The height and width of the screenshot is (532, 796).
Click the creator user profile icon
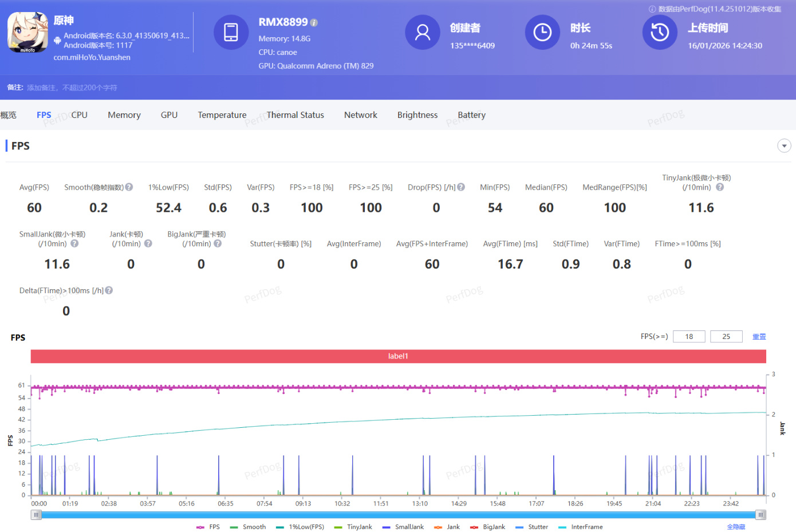(422, 33)
